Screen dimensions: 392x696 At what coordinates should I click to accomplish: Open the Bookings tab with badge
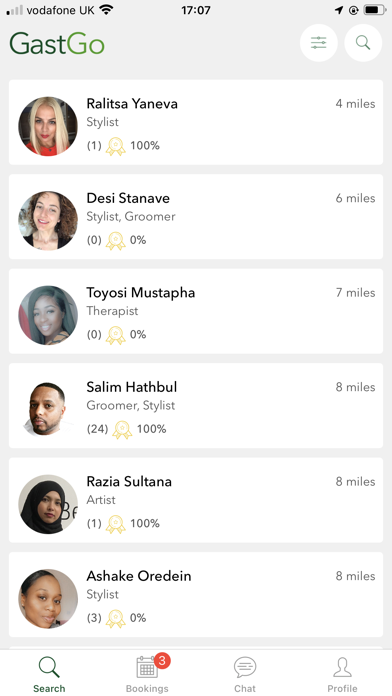coord(147,674)
